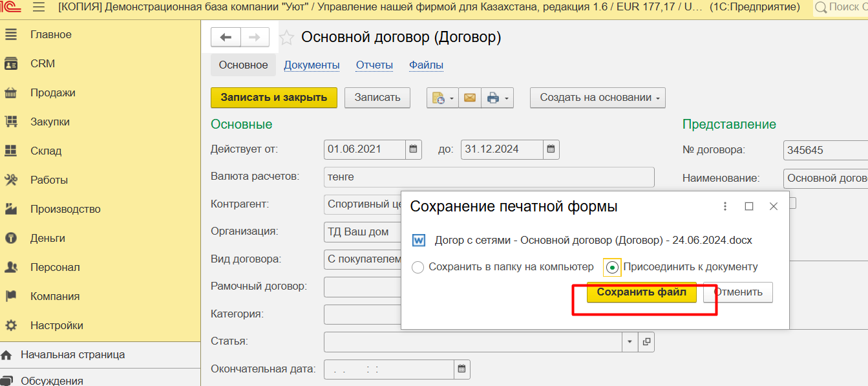Switch to the Документы tab
Image resolution: width=868 pixels, height=386 pixels.
pos(312,65)
